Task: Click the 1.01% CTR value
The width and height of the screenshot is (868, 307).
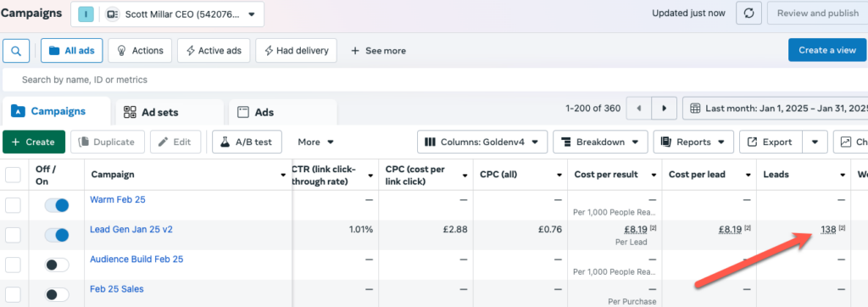Action: tap(361, 230)
